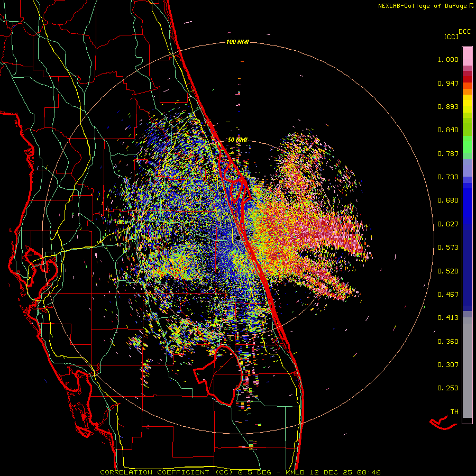476x476 pixels.
Task: Click the 0.253 scale value
Action: click(448, 388)
